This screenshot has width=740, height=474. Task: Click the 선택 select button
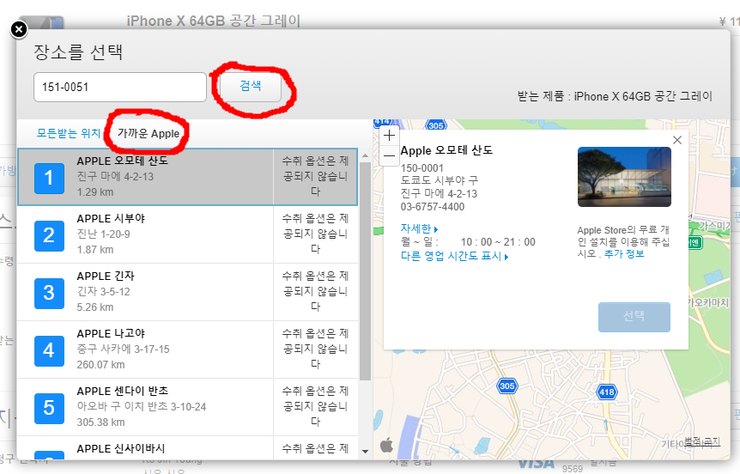[x=634, y=317]
